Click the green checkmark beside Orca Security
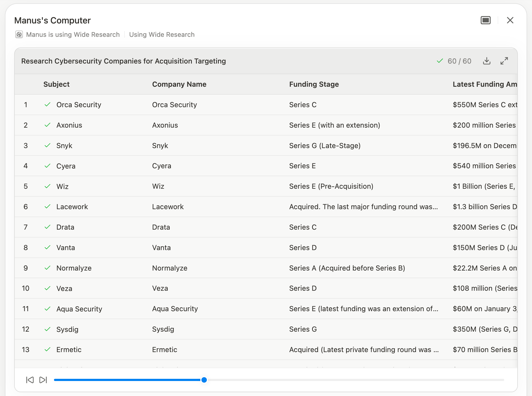Screen dimensions: 532x396 (47, 104)
